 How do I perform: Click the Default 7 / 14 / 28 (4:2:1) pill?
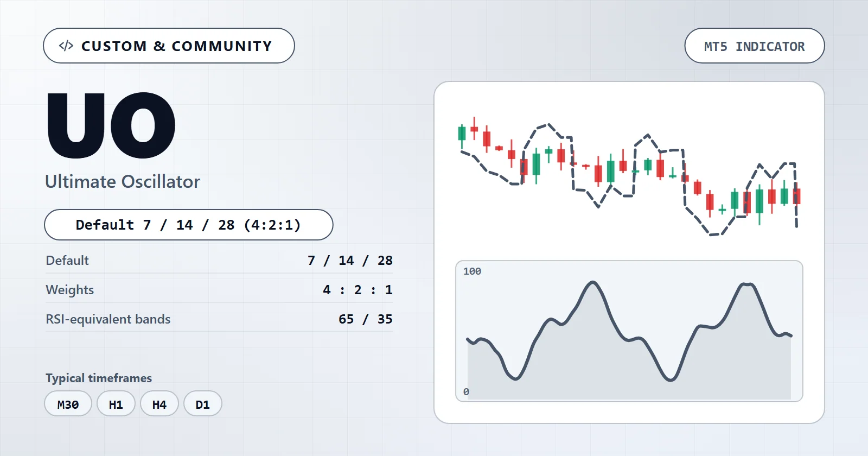(x=188, y=225)
